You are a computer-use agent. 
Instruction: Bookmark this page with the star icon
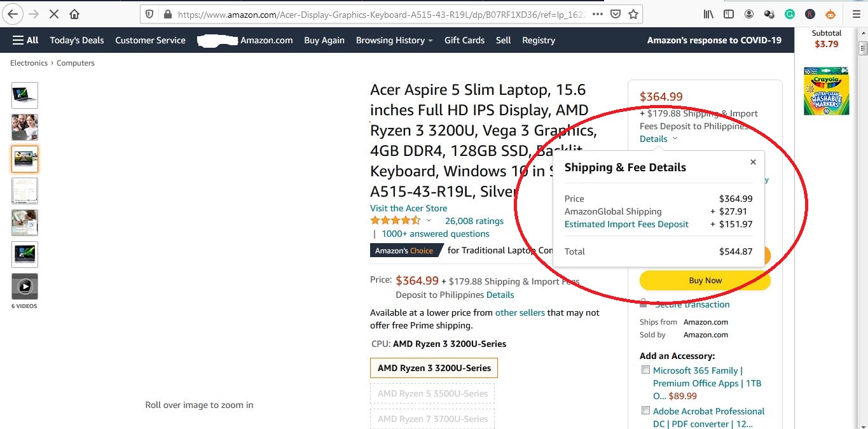(633, 14)
